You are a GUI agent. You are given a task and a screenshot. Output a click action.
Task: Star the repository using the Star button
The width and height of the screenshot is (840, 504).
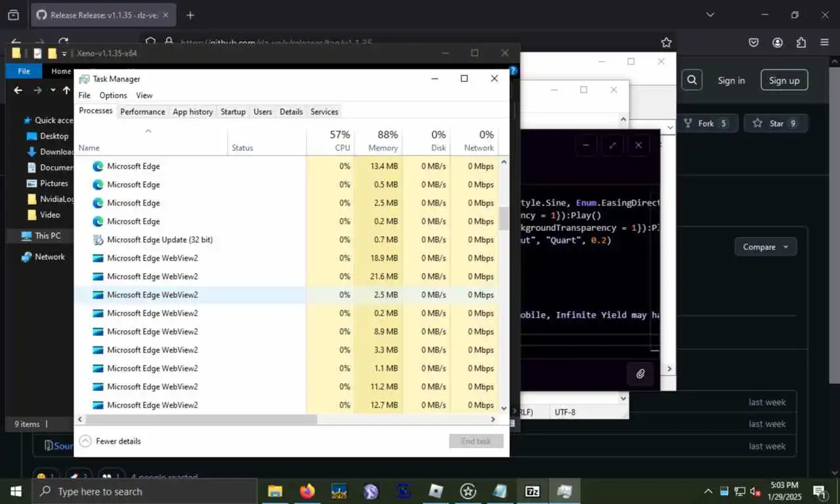pyautogui.click(x=775, y=123)
